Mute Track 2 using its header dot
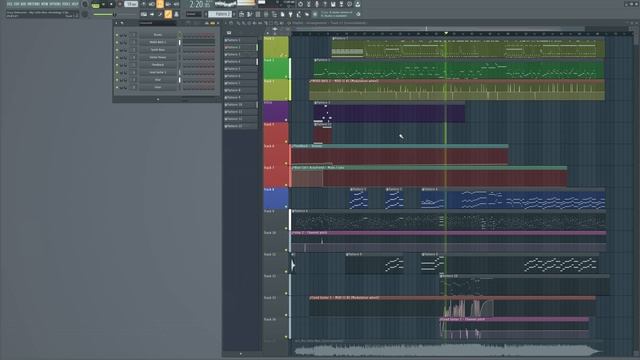The height and width of the screenshot is (360, 640). (x=286, y=77)
